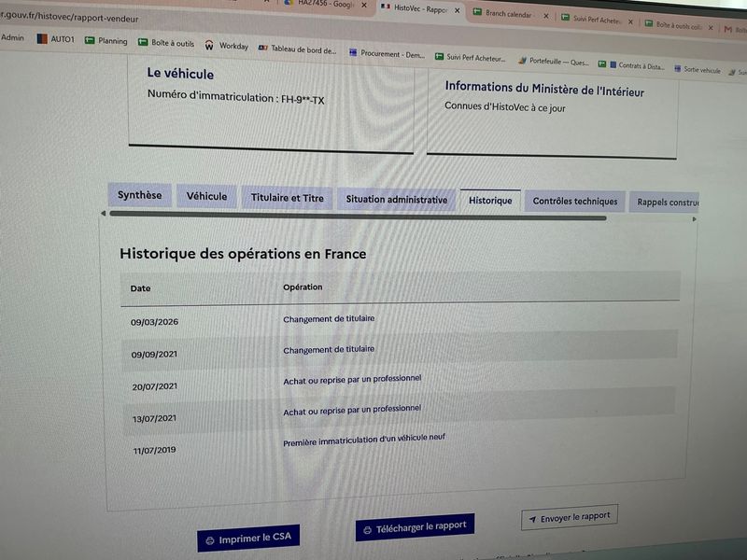Click Achat ou reprise in 20/07/2021 row
The image size is (747, 560).
coord(352,380)
